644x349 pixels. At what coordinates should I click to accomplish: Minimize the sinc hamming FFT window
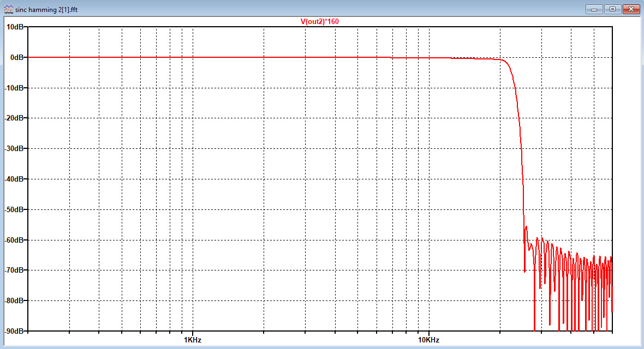[x=594, y=9]
